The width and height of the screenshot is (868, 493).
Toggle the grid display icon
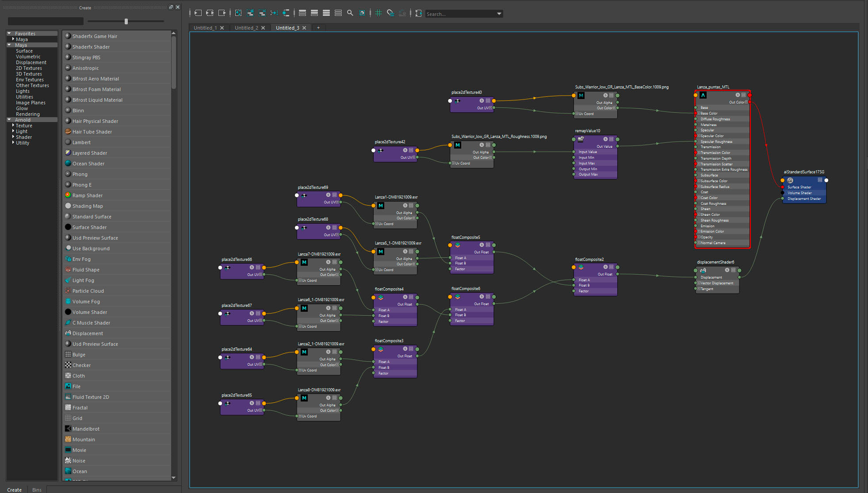379,13
